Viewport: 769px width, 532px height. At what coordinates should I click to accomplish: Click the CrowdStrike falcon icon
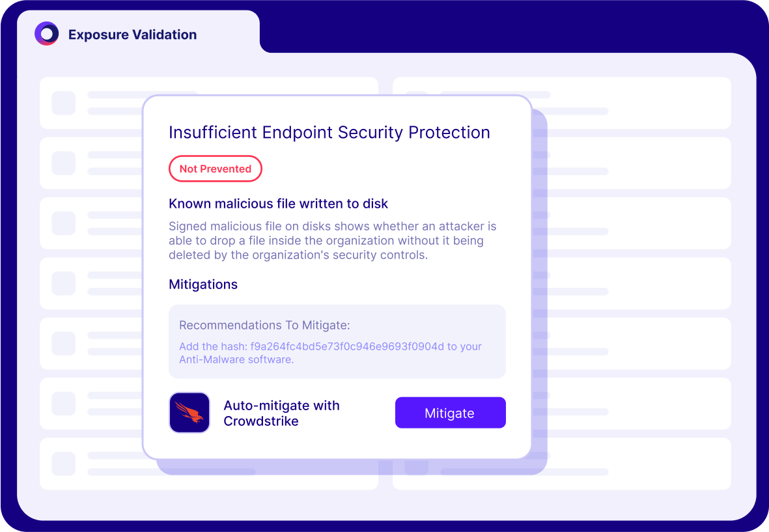coord(189,412)
